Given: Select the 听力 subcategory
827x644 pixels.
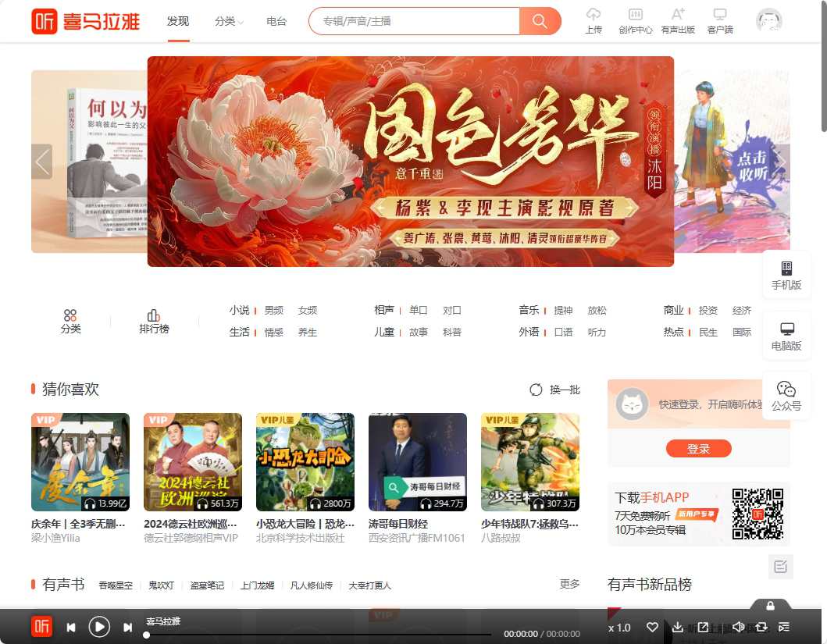Looking at the screenshot, I should coord(597,333).
